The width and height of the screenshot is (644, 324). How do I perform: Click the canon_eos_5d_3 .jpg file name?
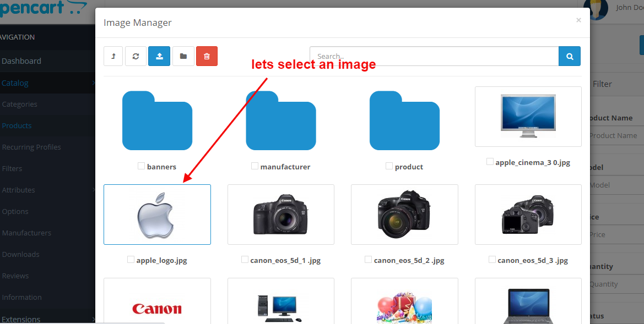pos(533,260)
